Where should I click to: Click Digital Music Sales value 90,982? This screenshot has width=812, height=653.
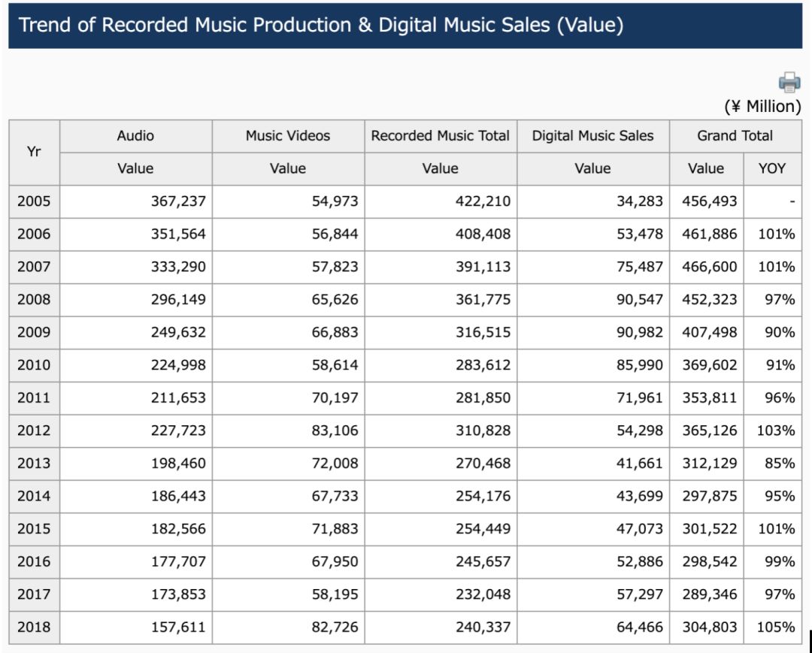click(x=640, y=332)
